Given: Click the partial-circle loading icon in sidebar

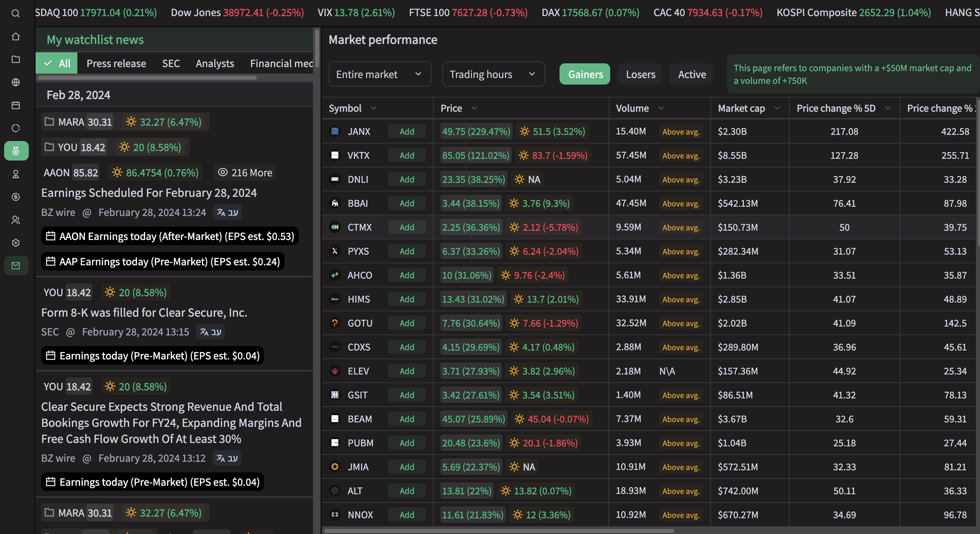Looking at the screenshot, I should [x=16, y=128].
